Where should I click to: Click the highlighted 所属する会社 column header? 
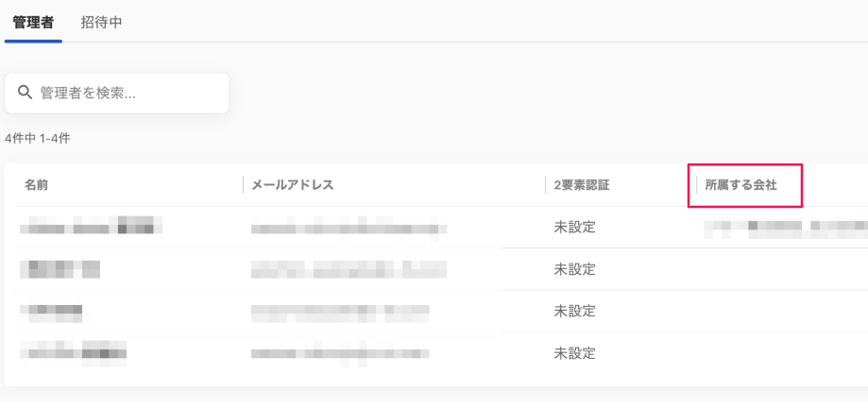pos(740,185)
